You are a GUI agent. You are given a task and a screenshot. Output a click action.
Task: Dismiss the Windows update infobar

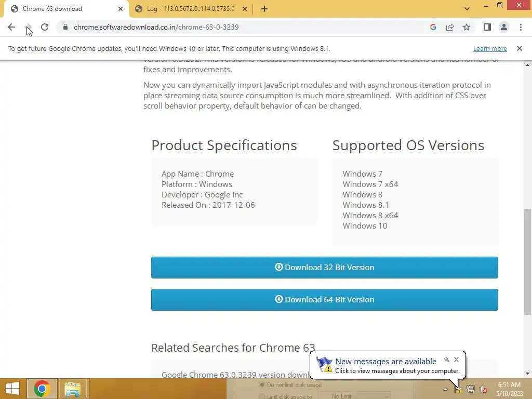519,48
